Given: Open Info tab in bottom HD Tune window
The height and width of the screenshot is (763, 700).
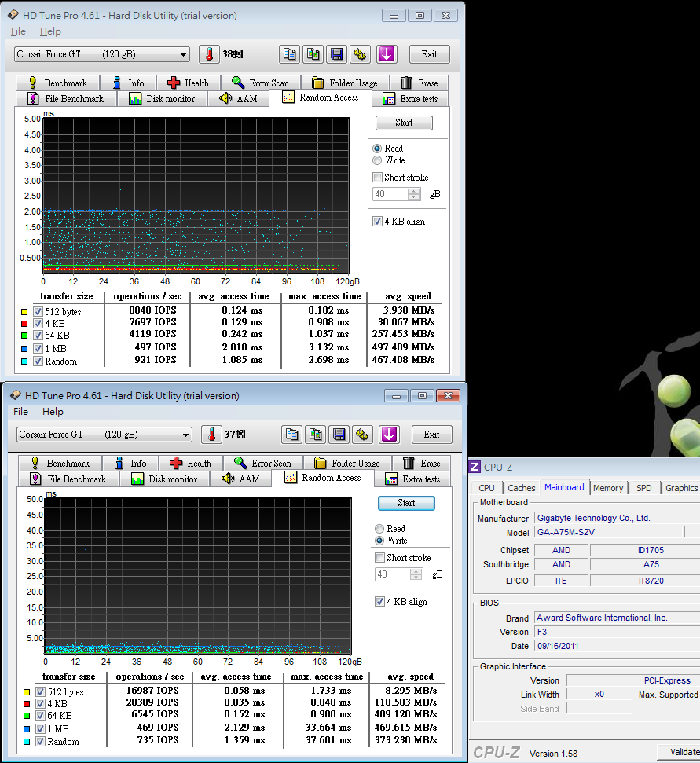Looking at the screenshot, I should [130, 464].
